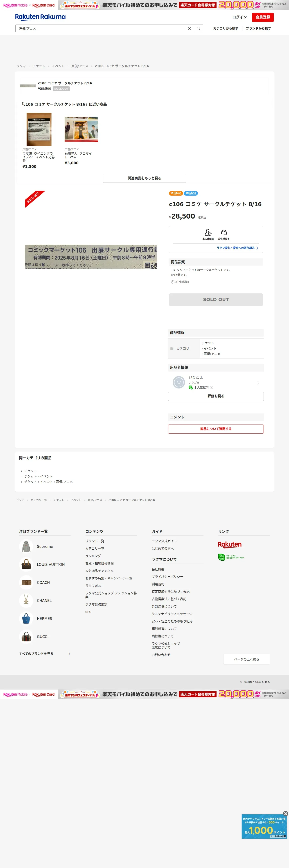
Task: Open ランキング footer link
Action: pos(93,556)
